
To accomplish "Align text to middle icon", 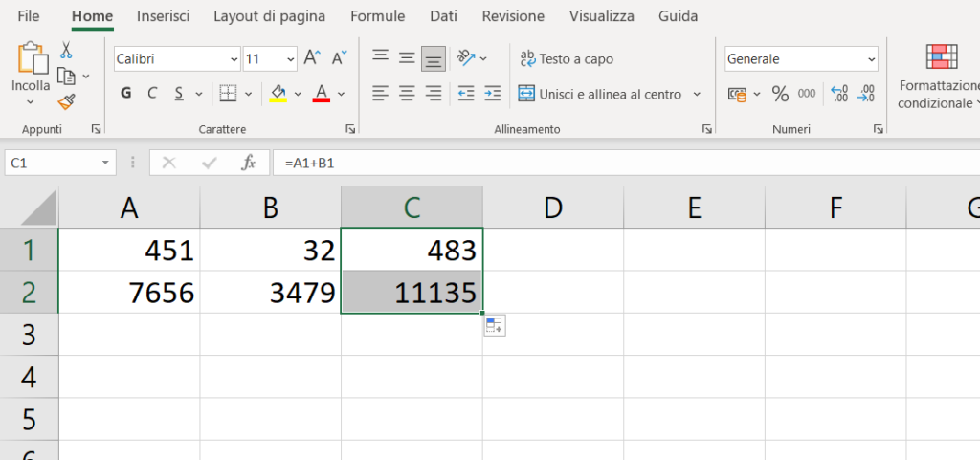I will tap(407, 58).
